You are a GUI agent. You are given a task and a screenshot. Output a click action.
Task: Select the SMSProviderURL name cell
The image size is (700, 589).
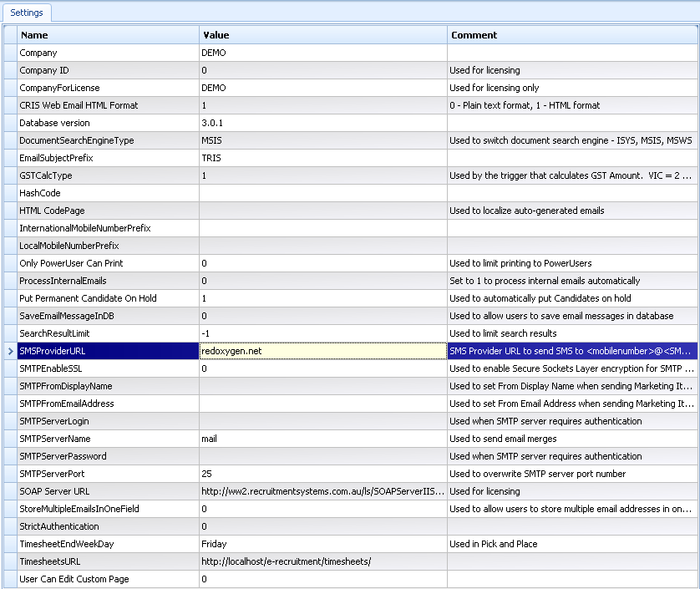tap(108, 351)
